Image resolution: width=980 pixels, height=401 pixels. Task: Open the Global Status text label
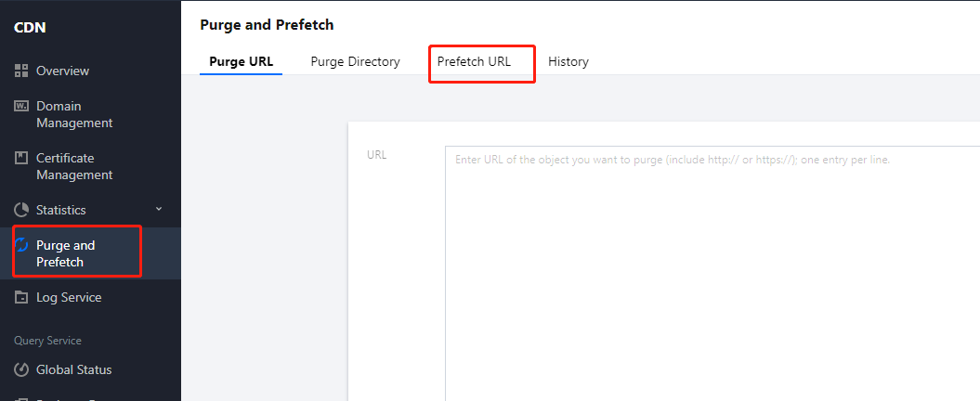tap(74, 369)
